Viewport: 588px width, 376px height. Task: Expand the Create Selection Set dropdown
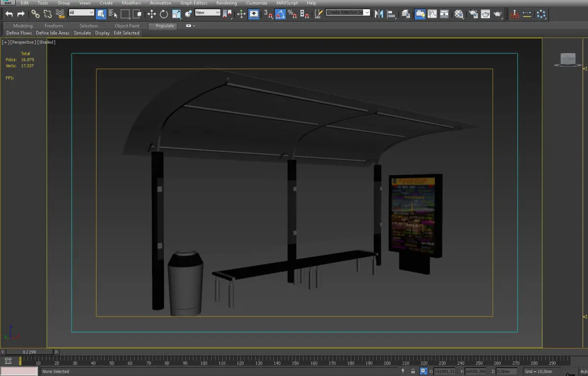pos(367,13)
